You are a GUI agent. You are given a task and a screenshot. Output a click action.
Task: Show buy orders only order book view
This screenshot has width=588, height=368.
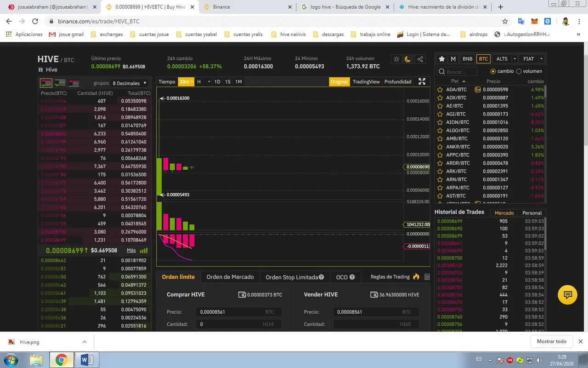click(x=60, y=83)
